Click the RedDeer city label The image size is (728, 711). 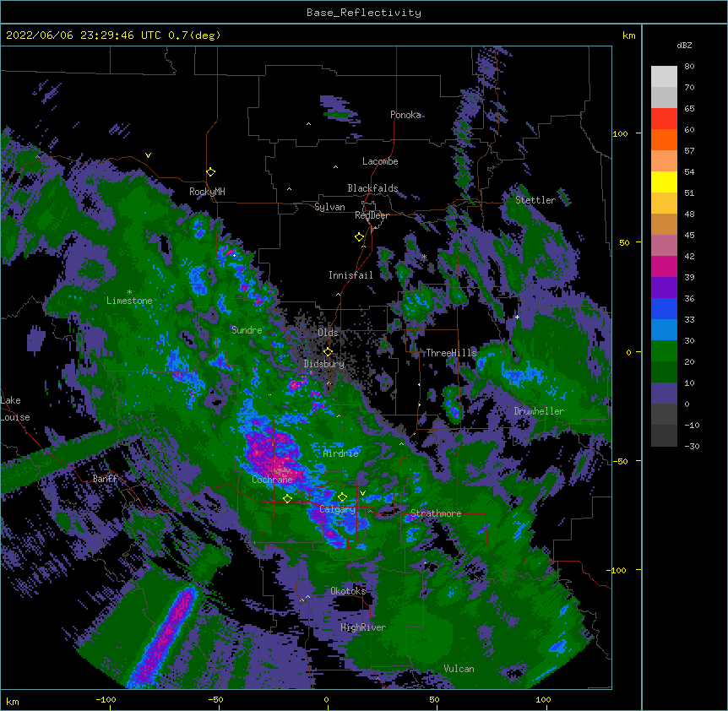point(372,215)
